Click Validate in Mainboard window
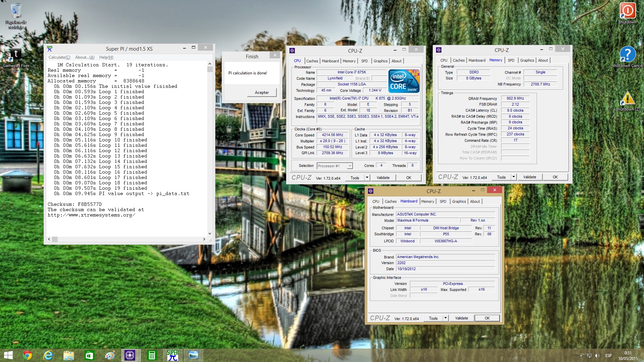 462,318
